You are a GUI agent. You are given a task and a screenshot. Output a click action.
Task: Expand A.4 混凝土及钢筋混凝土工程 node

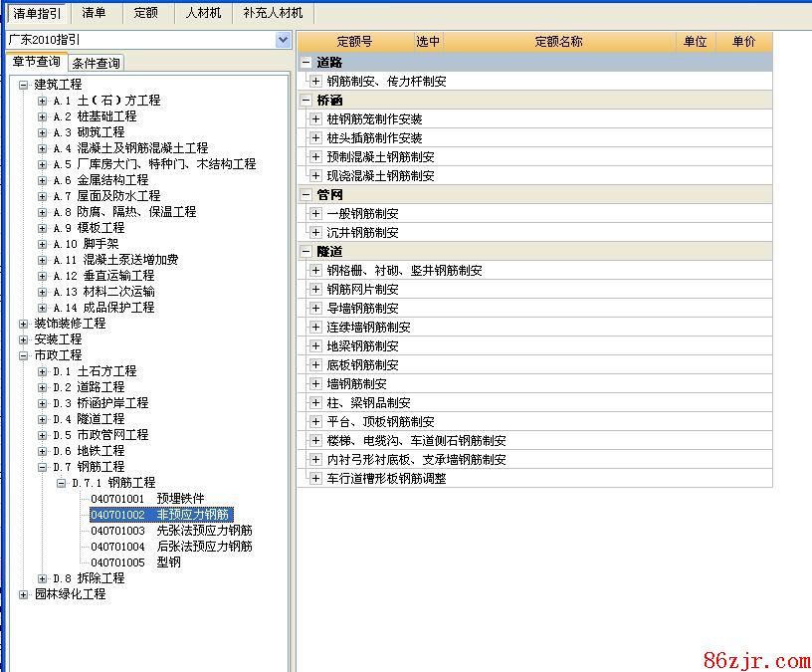pyautogui.click(x=43, y=148)
